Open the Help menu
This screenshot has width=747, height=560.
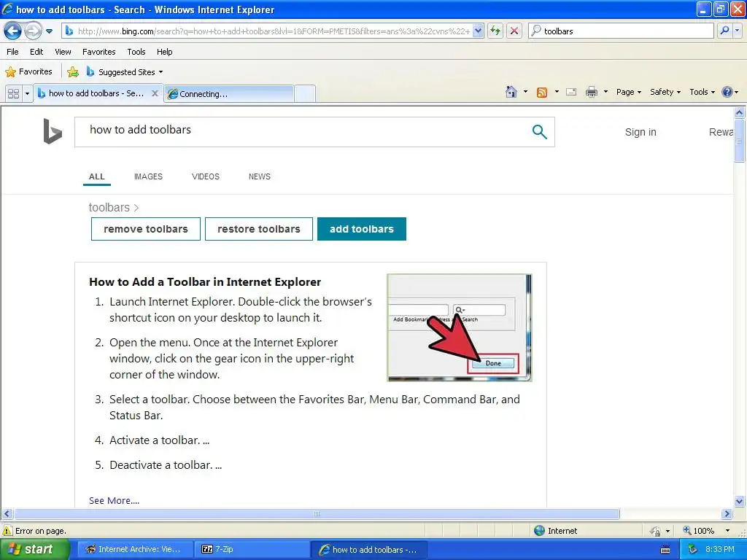(164, 52)
